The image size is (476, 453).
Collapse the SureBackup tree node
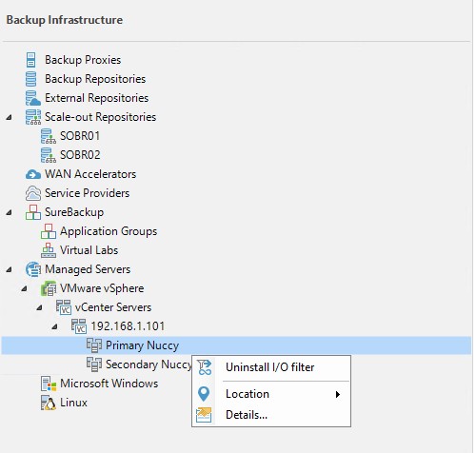(10, 212)
